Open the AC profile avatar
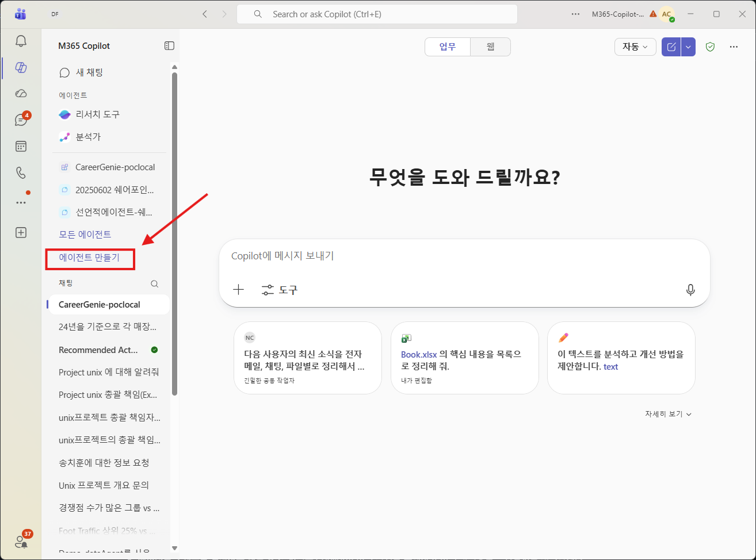 pyautogui.click(x=667, y=14)
